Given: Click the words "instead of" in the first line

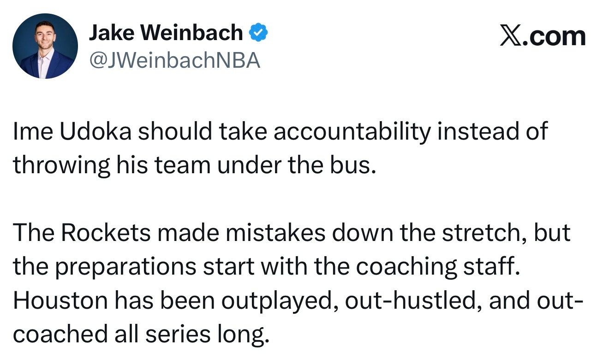Looking at the screenshot, I should coord(492,131).
